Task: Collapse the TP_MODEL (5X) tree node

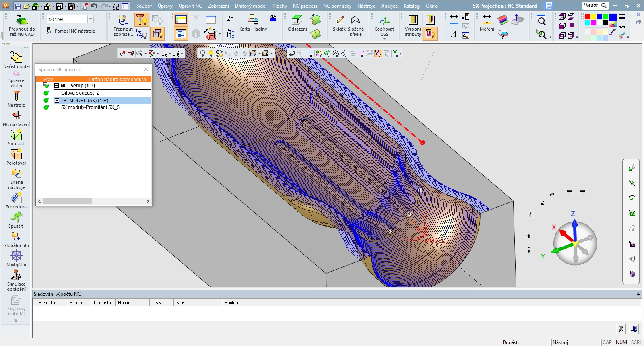Action: point(57,101)
